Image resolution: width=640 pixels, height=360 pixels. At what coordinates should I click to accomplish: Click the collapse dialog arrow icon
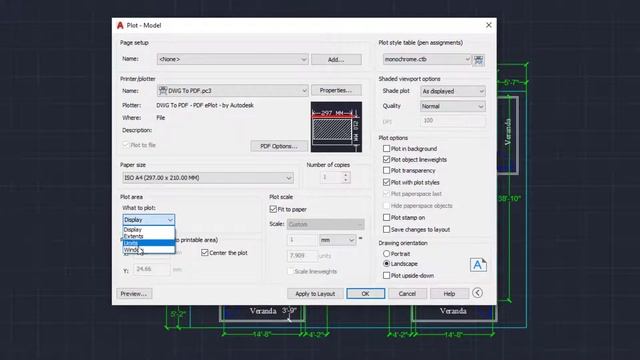477,293
